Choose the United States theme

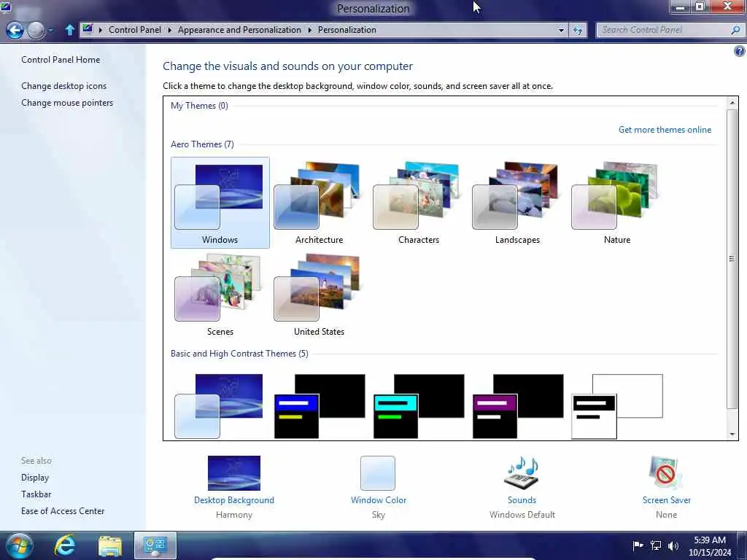pos(320,295)
